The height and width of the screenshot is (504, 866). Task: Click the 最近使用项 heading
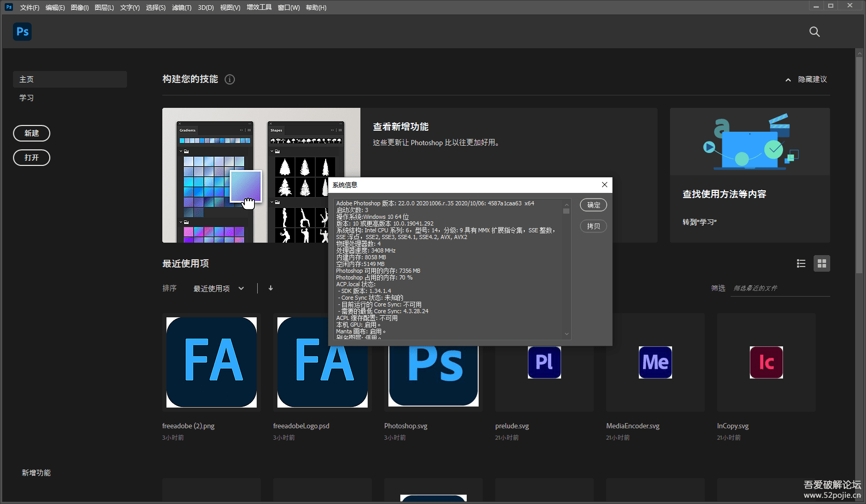[186, 263]
